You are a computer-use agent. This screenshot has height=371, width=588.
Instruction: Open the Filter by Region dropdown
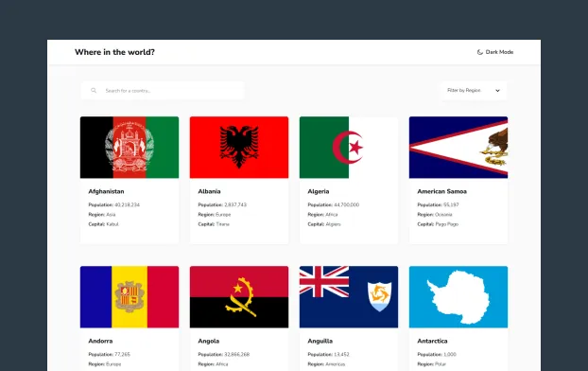[x=474, y=91]
